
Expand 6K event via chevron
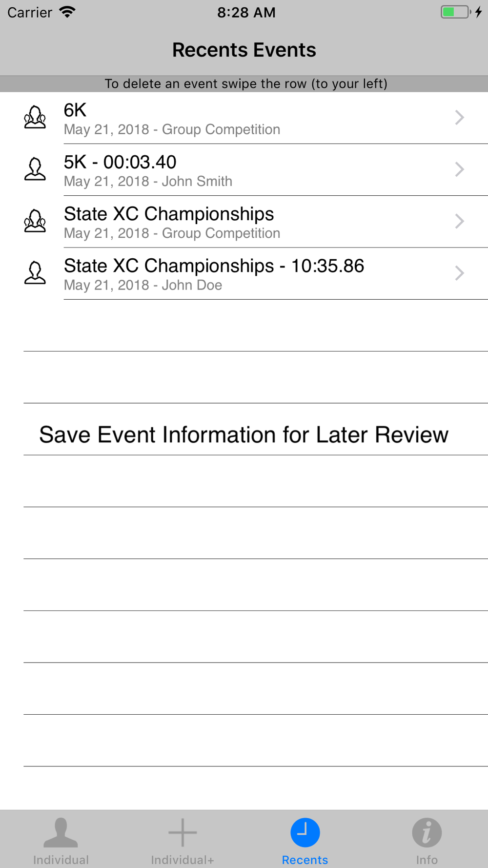[459, 118]
